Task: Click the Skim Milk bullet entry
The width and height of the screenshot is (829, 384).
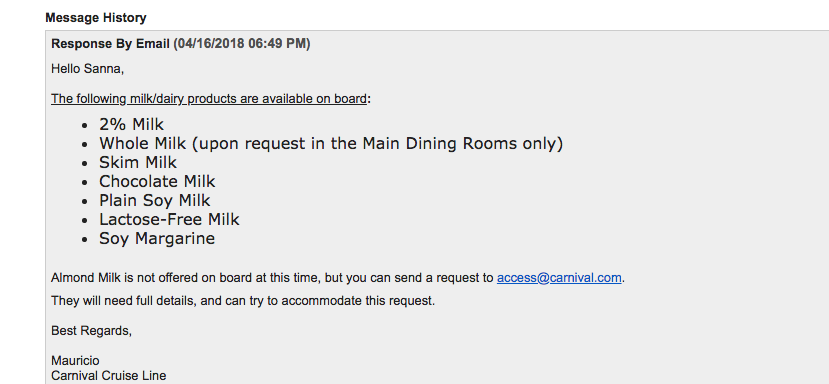Action: click(x=138, y=162)
